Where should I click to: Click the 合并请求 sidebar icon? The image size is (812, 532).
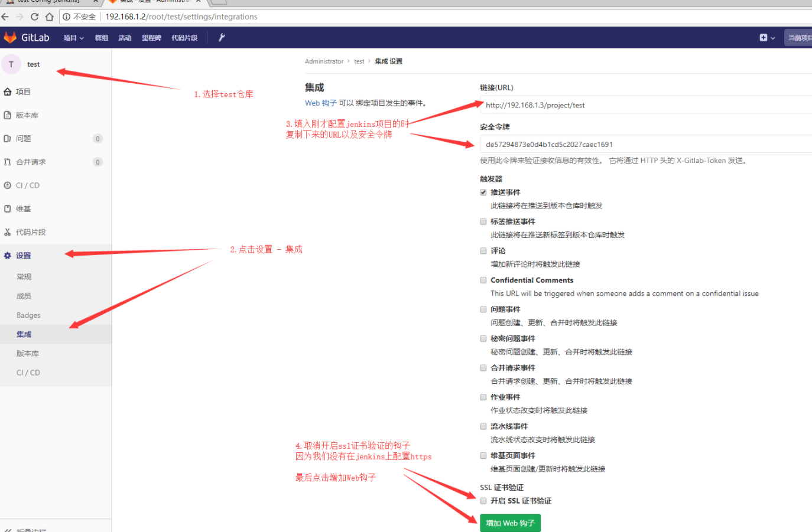click(x=8, y=161)
